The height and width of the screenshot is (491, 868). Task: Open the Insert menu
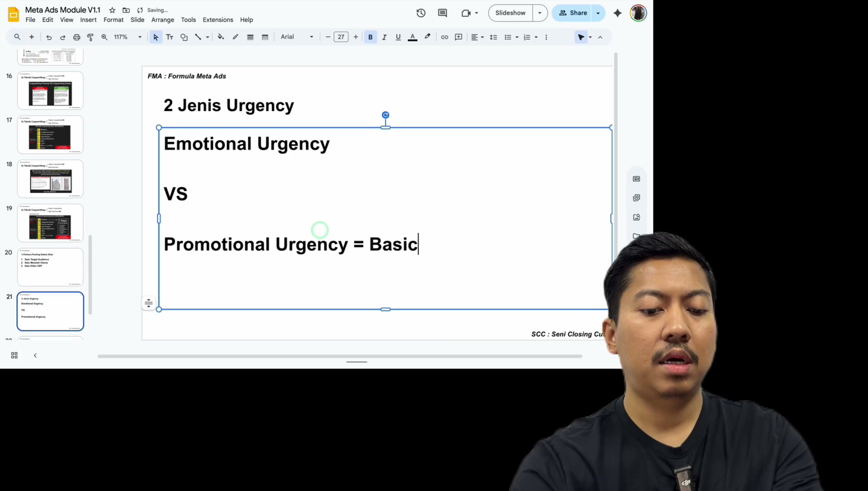pos(88,20)
